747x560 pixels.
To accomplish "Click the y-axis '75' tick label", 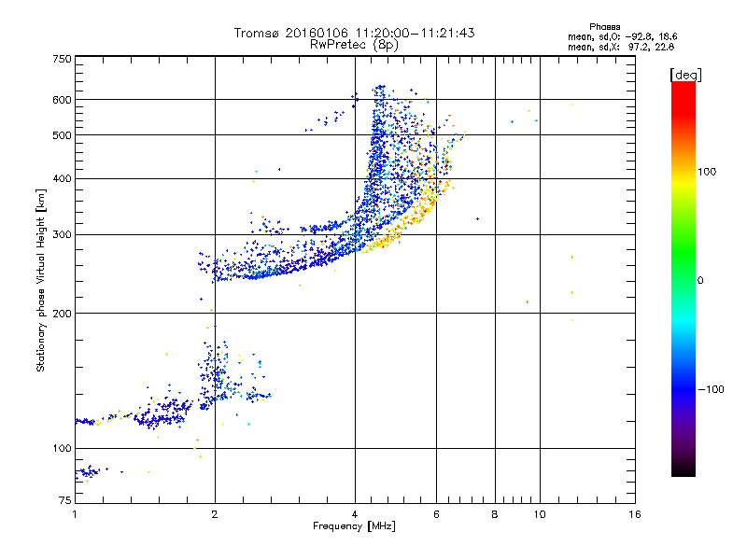I will (x=65, y=500).
